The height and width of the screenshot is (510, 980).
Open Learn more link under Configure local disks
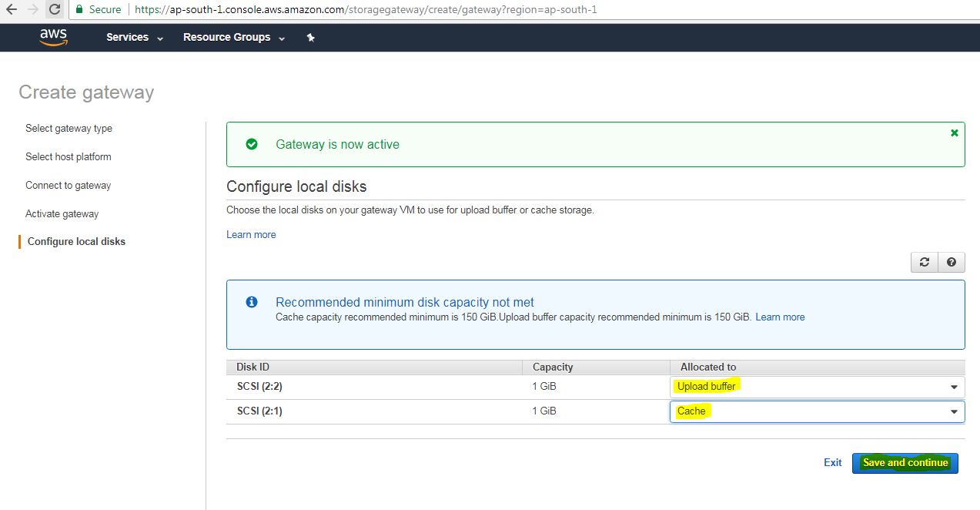(x=251, y=235)
